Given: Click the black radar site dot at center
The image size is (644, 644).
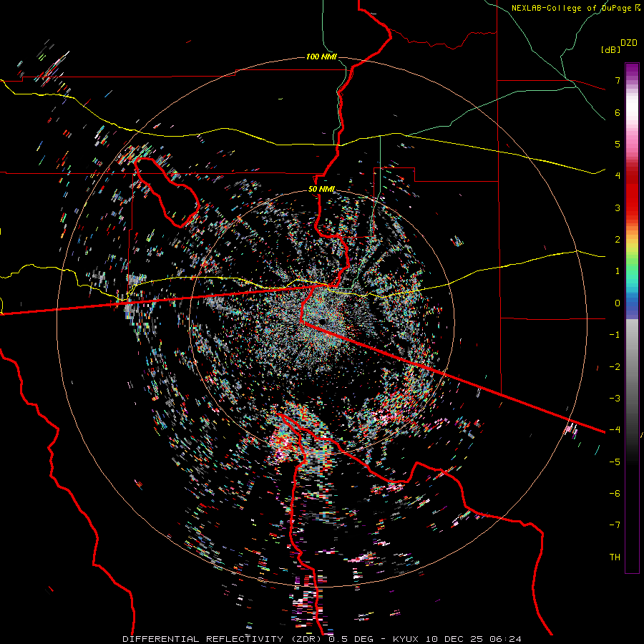Looking at the screenshot, I should pyautogui.click(x=323, y=321).
